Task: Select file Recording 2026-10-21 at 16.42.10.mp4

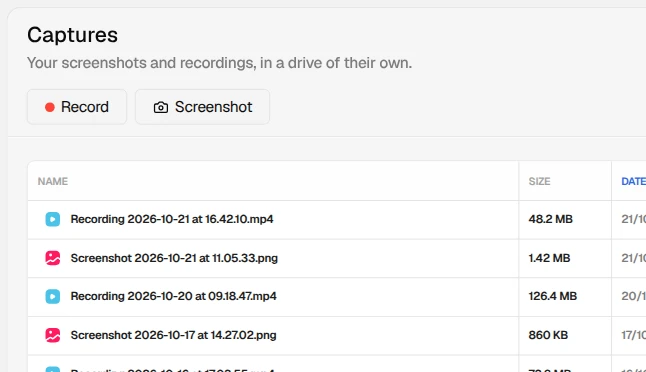Action: [172, 219]
